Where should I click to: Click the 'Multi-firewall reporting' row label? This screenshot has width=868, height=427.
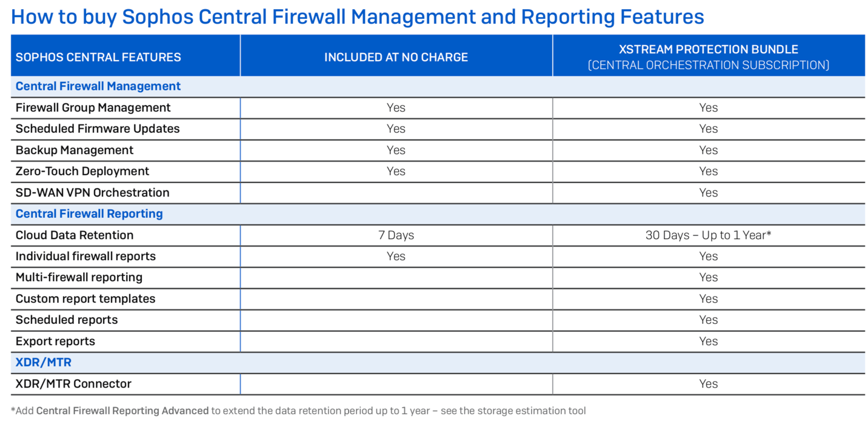[x=79, y=277]
